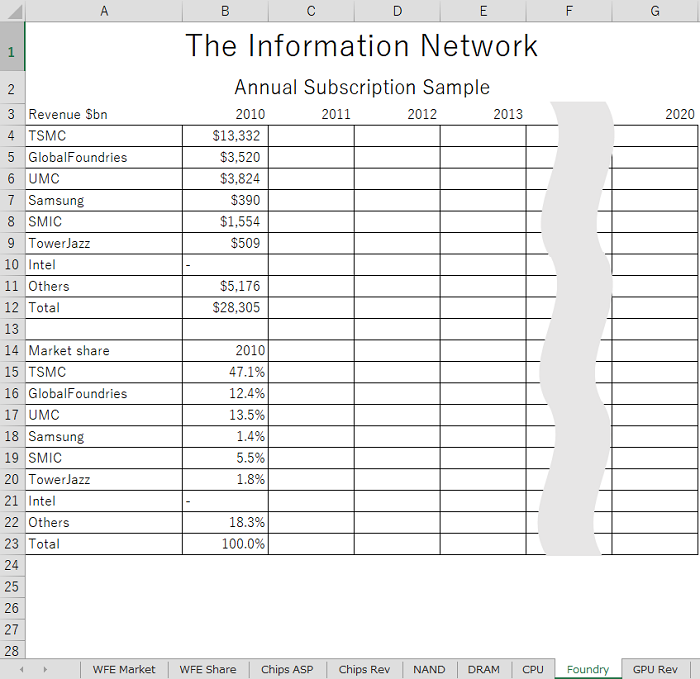Click the CPU sheet tab

point(533,669)
